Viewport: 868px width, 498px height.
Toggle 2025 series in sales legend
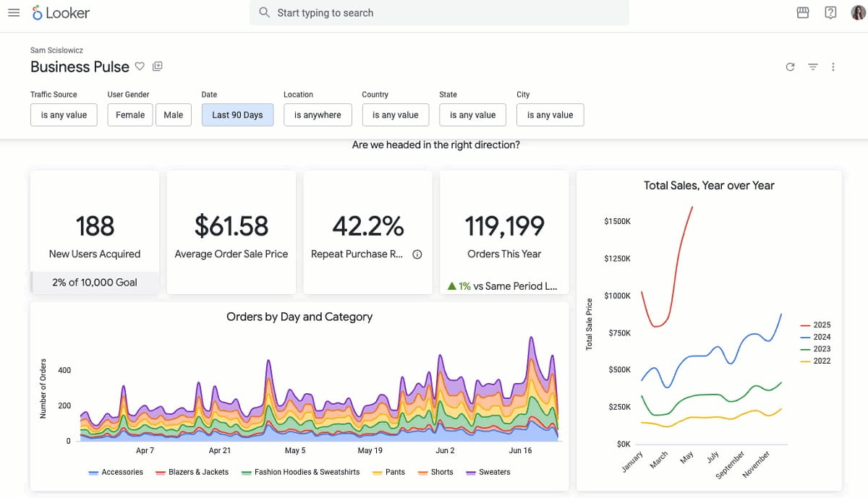click(815, 325)
